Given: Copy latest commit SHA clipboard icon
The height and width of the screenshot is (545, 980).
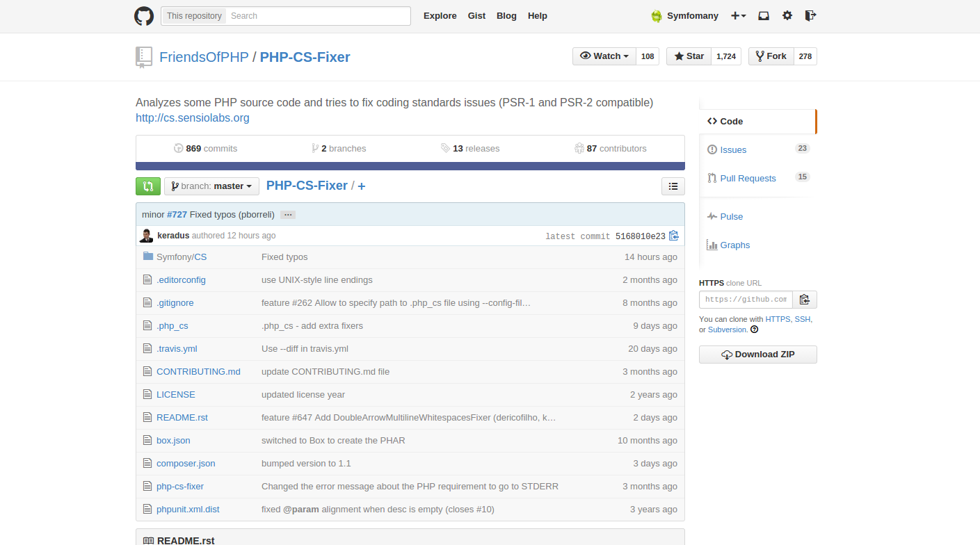Looking at the screenshot, I should 673,236.
